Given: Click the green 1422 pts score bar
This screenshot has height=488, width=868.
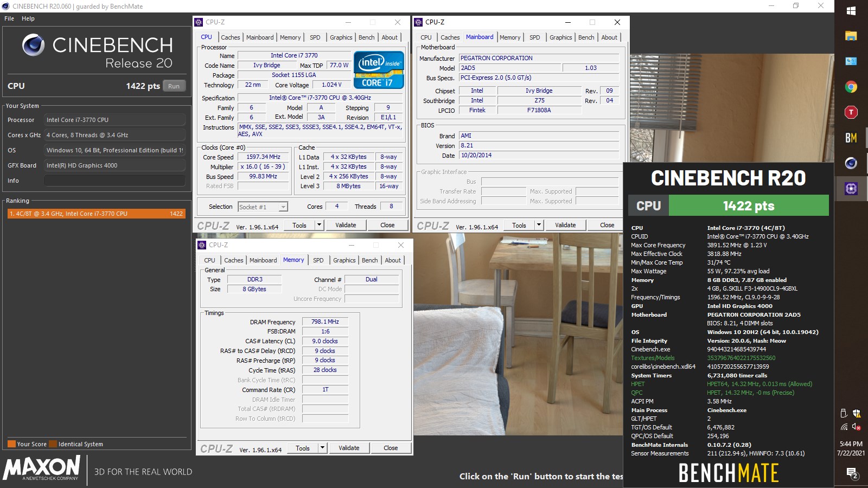Looking at the screenshot, I should [749, 206].
